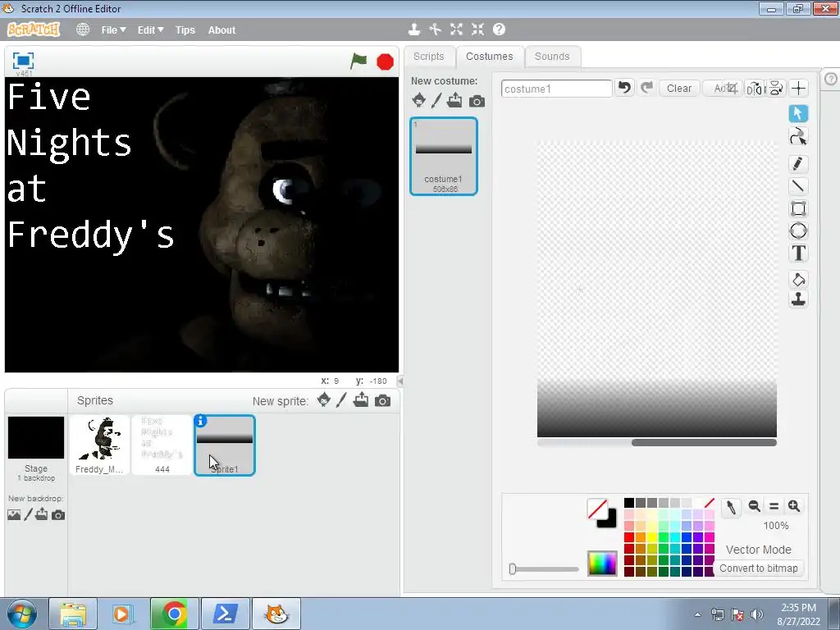Select the Text tool

point(798,253)
